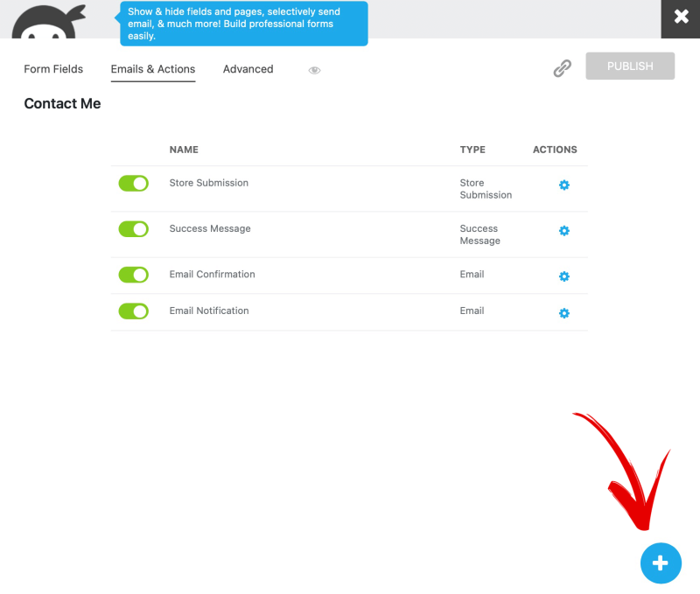This screenshot has width=700, height=594.
Task: Toggle Email Confirmation off
Action: click(133, 274)
